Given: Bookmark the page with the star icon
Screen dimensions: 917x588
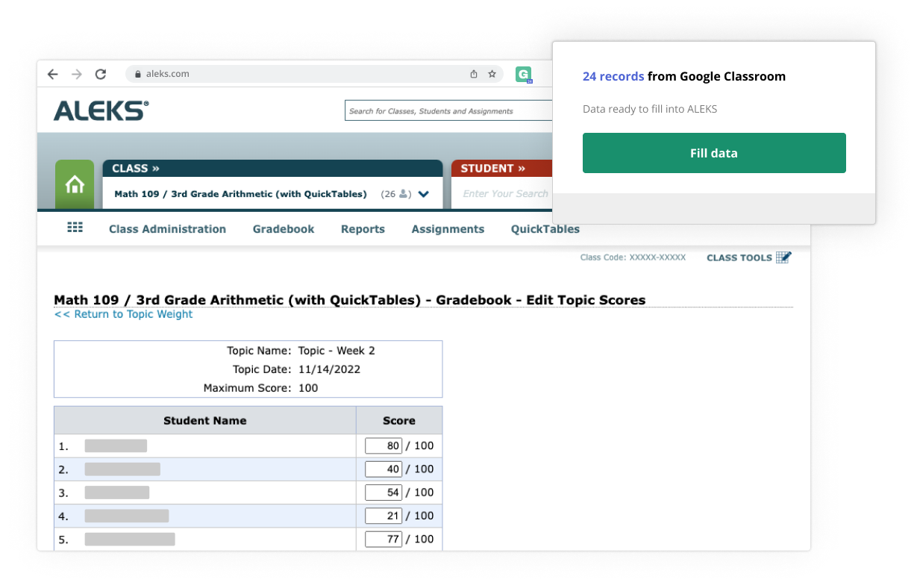Looking at the screenshot, I should point(492,75).
